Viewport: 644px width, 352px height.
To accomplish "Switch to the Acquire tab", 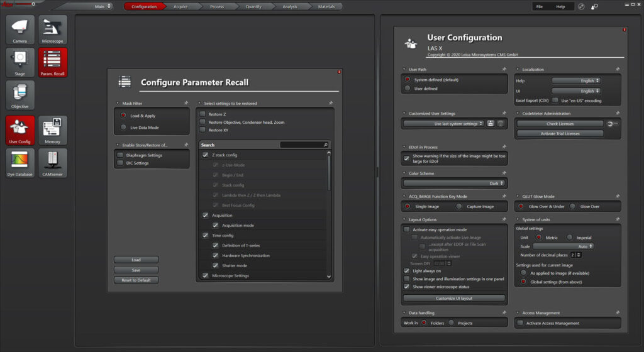I will 180,6.
